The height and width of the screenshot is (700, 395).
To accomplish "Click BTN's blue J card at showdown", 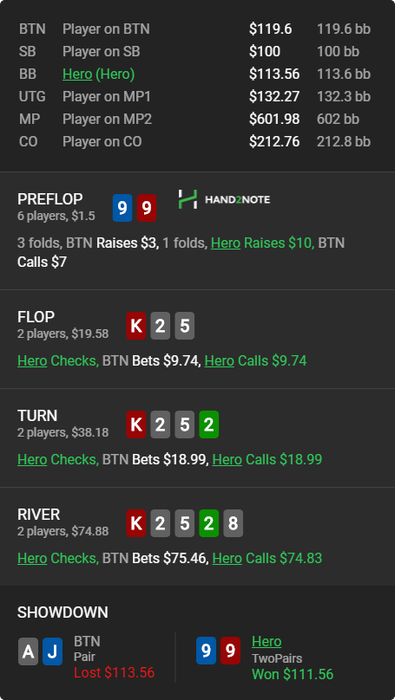I will pyautogui.click(x=52, y=651).
